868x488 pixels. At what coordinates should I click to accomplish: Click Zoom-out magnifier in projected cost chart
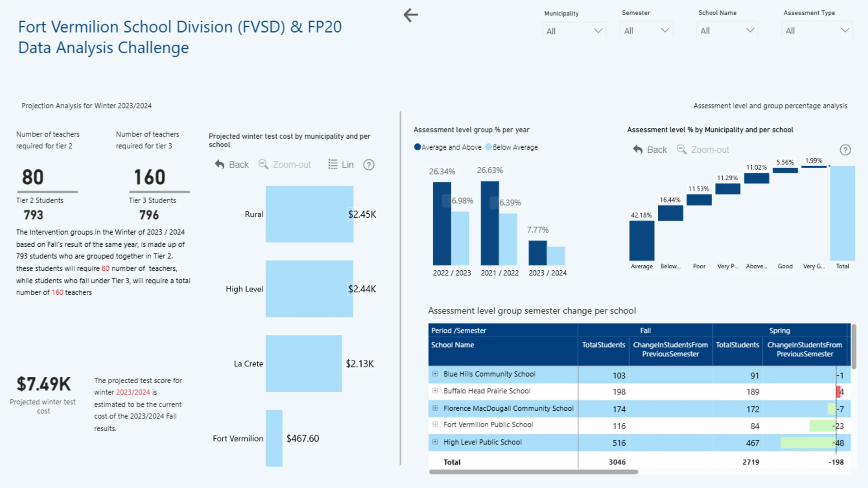263,164
